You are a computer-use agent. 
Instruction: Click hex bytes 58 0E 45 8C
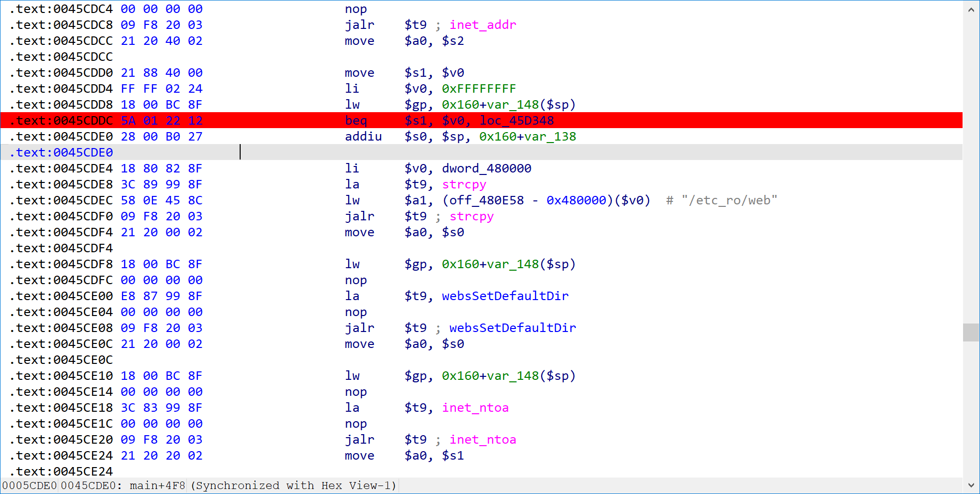tap(161, 200)
